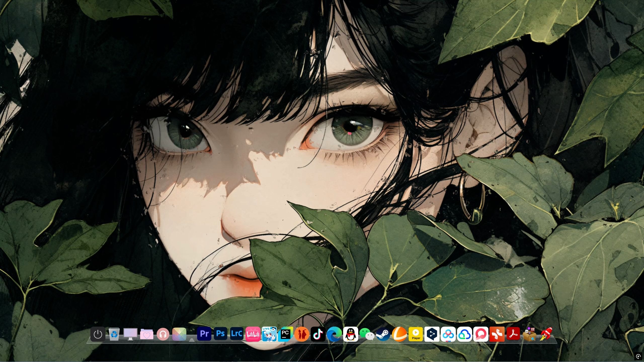Image resolution: width=644 pixels, height=362 pixels.
Task: Launch the pink headphones music app
Action: tap(163, 335)
